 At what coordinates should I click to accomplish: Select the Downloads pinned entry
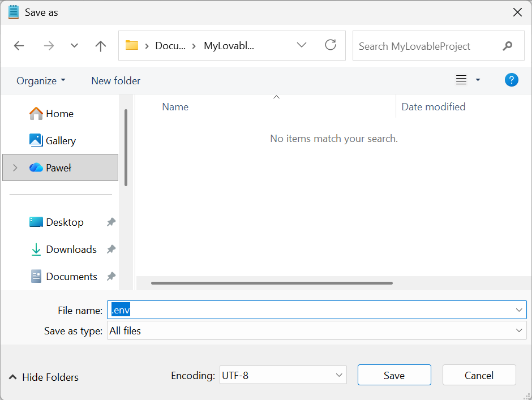[x=71, y=249]
